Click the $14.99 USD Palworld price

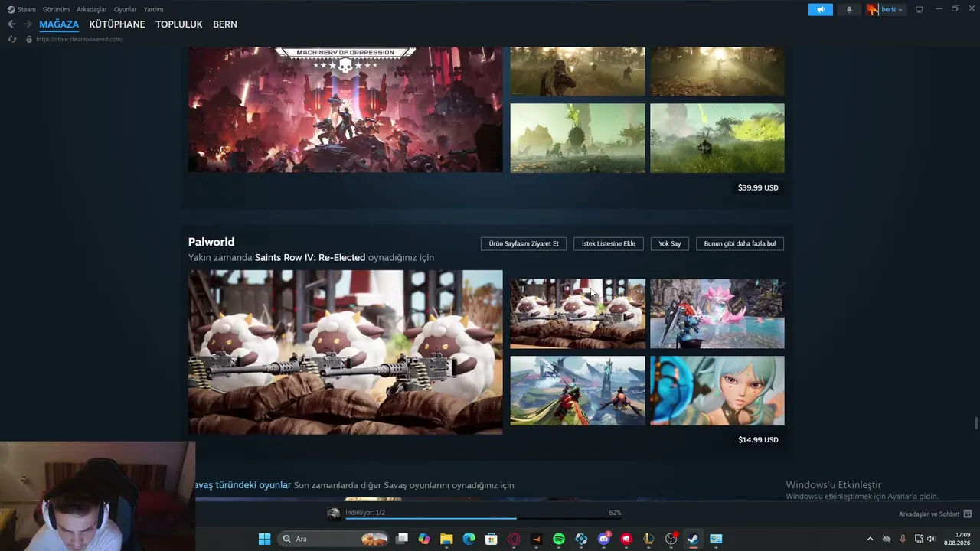pos(758,439)
